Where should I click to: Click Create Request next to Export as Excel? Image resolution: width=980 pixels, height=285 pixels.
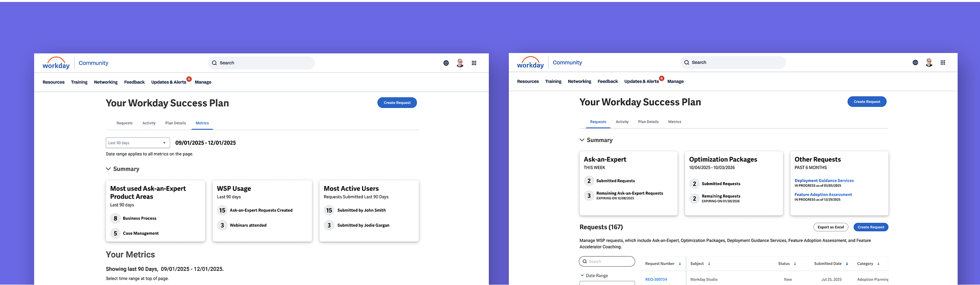(x=871, y=227)
